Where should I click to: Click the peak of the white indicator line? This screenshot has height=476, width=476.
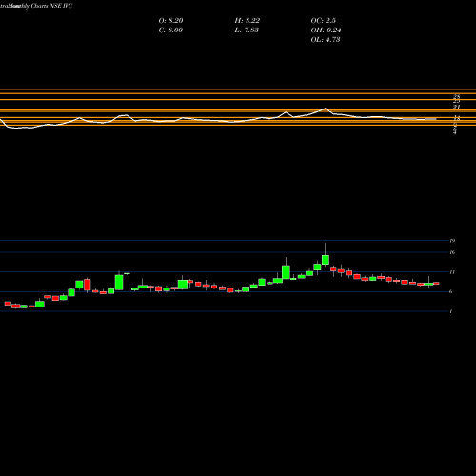[325, 109]
